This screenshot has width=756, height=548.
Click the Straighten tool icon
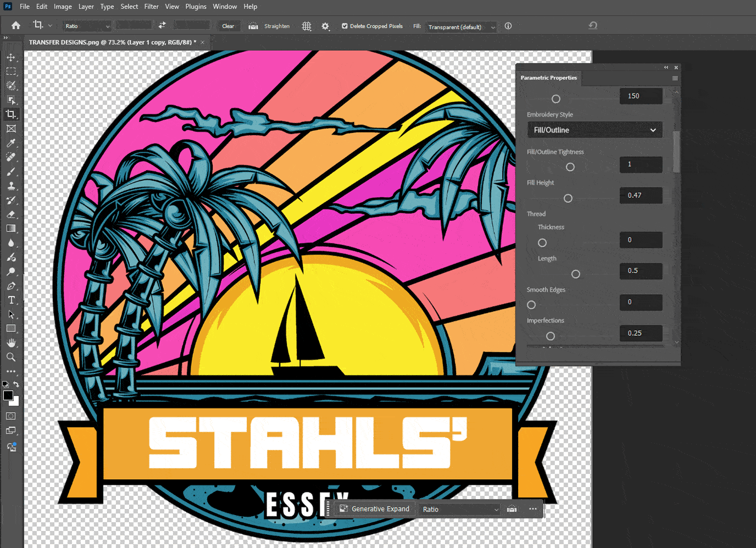[x=253, y=26]
